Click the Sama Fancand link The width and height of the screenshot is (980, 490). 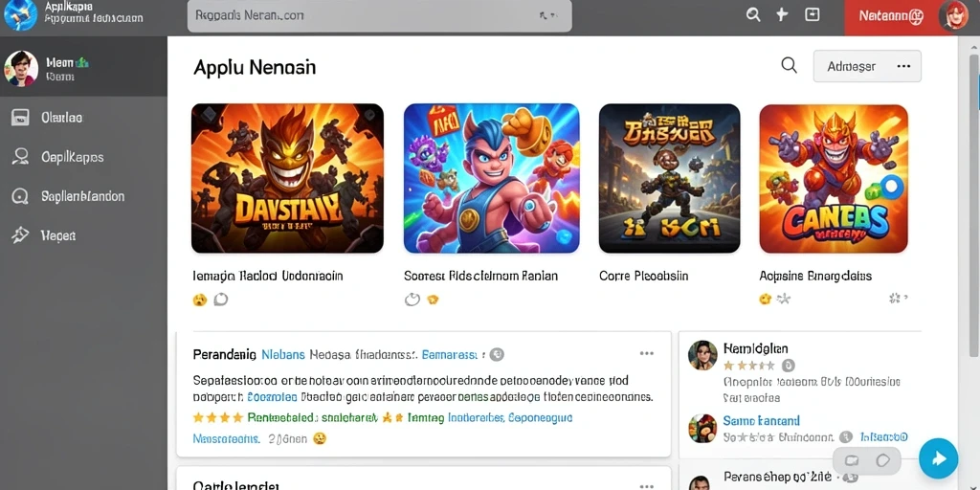[761, 421]
